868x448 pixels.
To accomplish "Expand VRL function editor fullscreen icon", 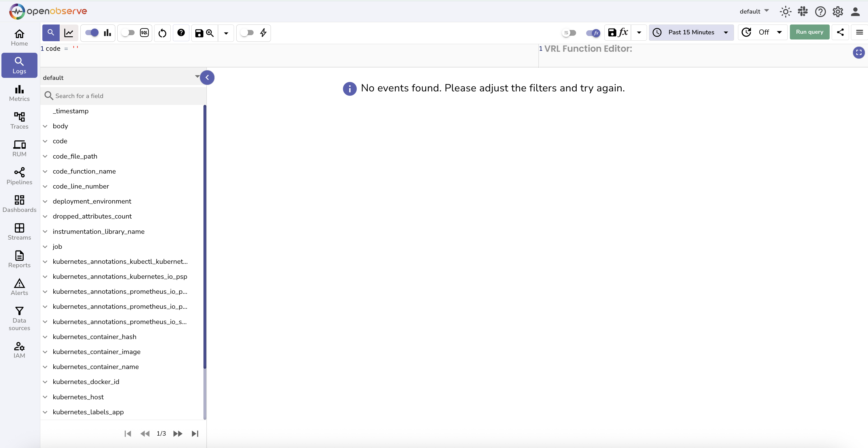I will (858, 52).
